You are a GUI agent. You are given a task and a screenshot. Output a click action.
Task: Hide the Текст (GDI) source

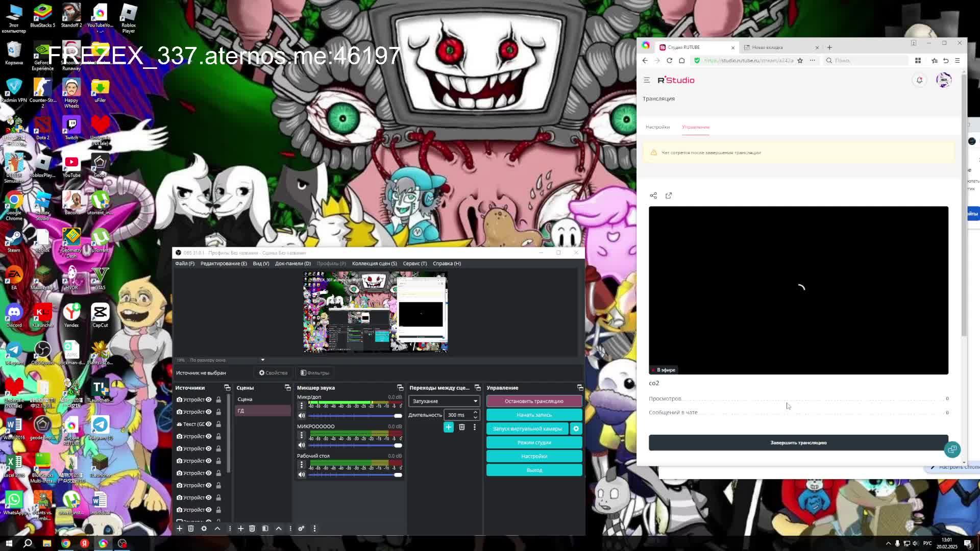coord(208,424)
